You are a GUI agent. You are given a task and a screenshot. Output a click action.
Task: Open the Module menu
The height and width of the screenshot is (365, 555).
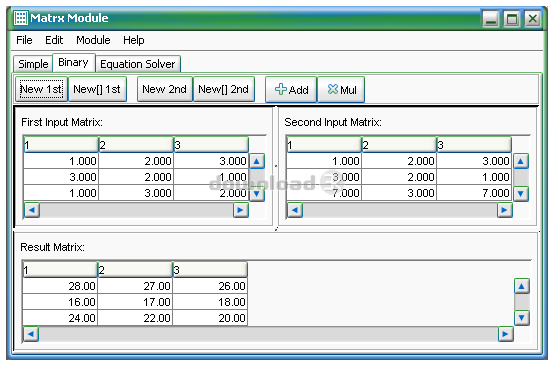93,40
